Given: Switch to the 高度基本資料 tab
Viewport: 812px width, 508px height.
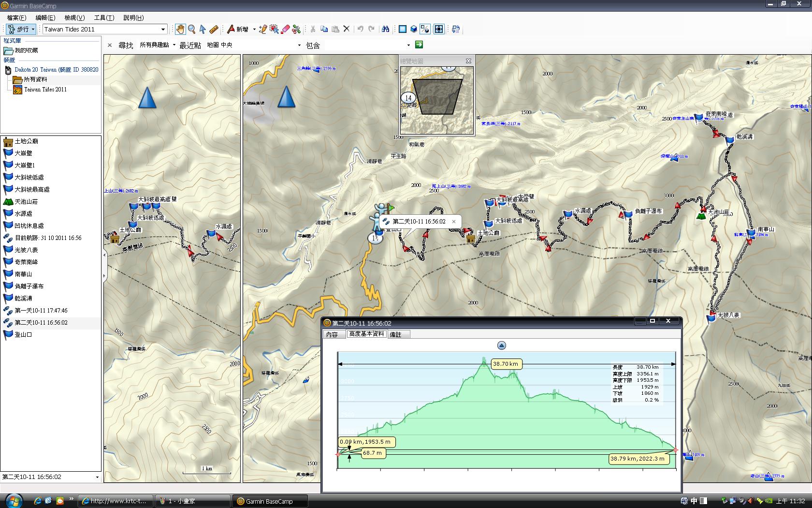Looking at the screenshot, I should [x=366, y=334].
